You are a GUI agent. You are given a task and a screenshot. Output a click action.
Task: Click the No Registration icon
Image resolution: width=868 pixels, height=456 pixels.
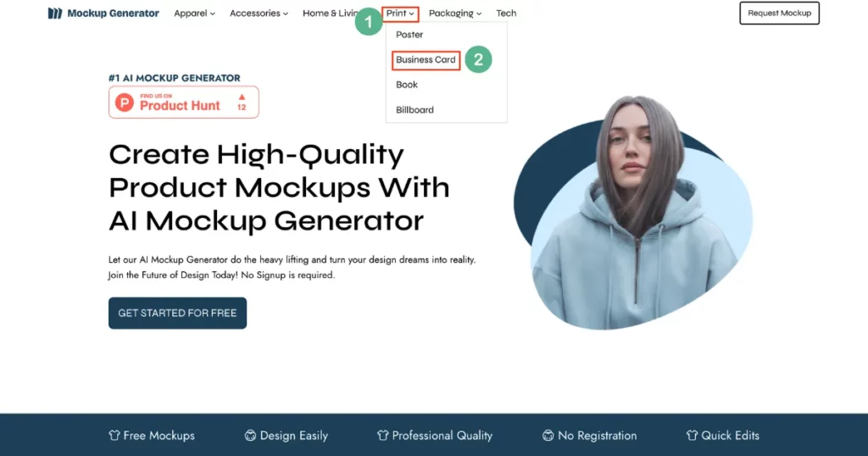click(548, 436)
